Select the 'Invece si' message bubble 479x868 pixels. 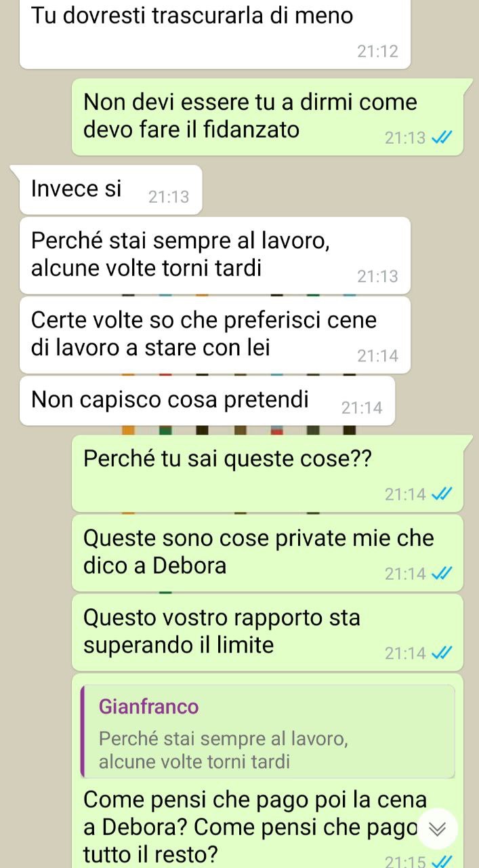[x=111, y=189]
